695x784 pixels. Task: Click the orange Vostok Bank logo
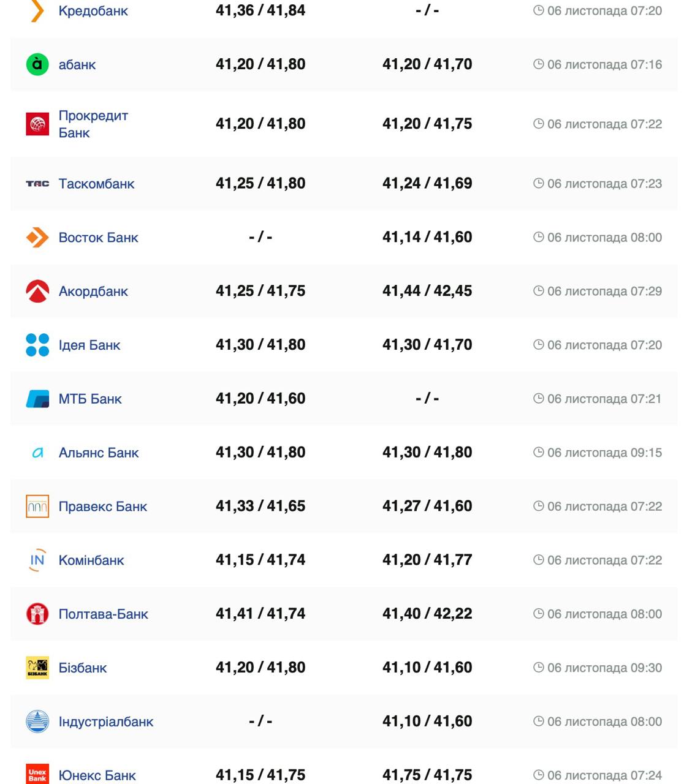click(x=37, y=238)
